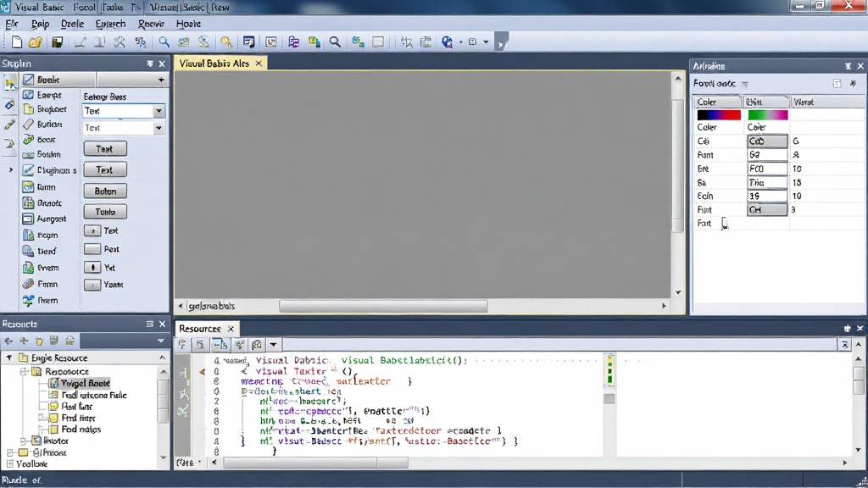This screenshot has width=868, height=488.
Task: Click the Toolo button in toolbox
Action: (x=105, y=212)
